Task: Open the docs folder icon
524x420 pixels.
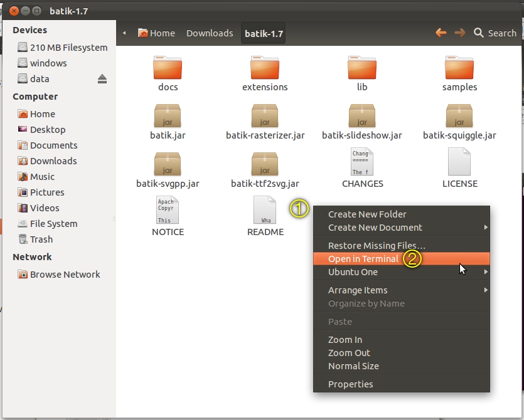Action: 168,68
